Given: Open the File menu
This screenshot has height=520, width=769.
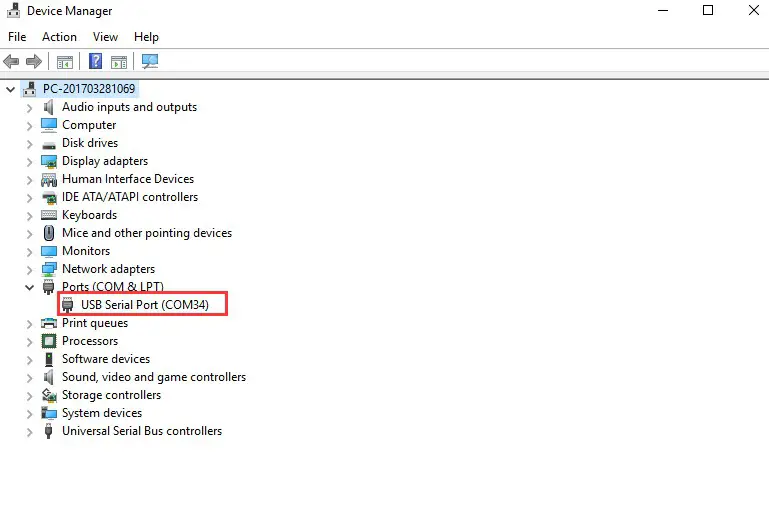Looking at the screenshot, I should coord(17,37).
